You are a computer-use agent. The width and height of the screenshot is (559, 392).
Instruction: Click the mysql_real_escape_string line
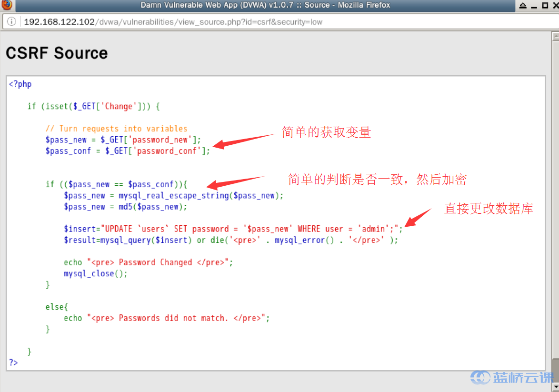click(x=174, y=195)
